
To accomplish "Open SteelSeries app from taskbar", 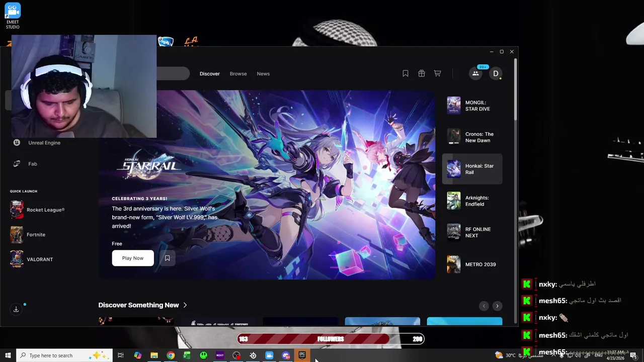I will click(253, 355).
